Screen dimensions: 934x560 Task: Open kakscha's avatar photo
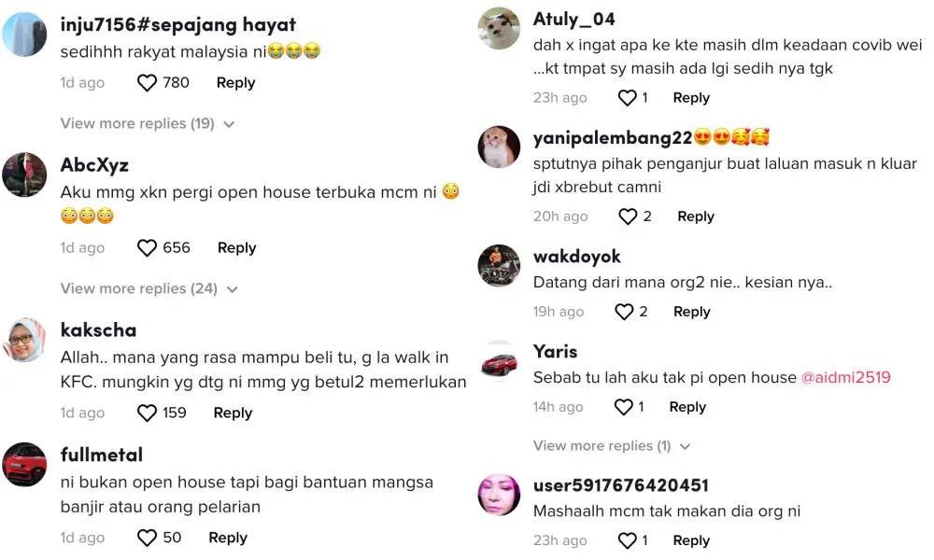(x=24, y=340)
